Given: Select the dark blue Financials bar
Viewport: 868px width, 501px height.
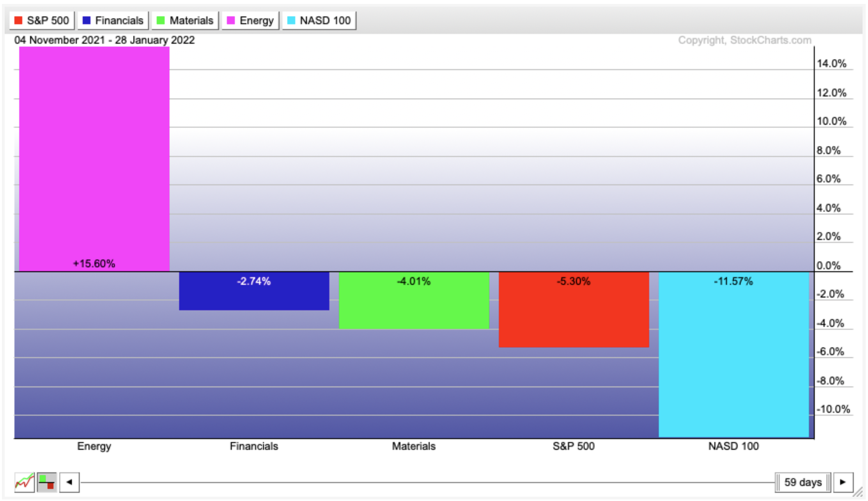Looking at the screenshot, I should click(254, 291).
